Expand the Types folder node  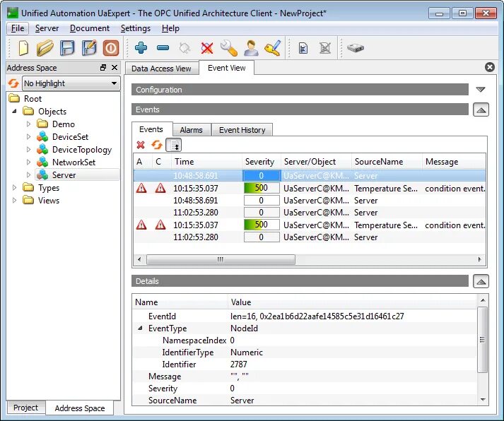(x=14, y=187)
